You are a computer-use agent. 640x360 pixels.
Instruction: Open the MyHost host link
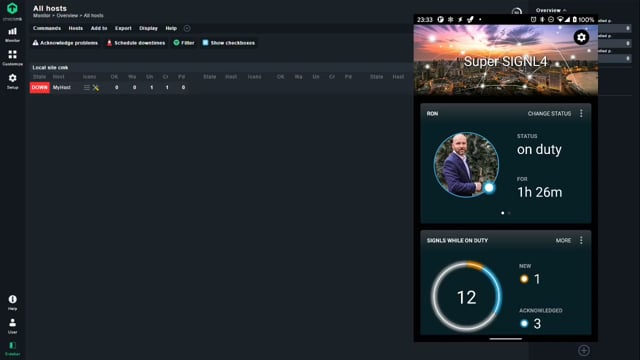[62, 87]
